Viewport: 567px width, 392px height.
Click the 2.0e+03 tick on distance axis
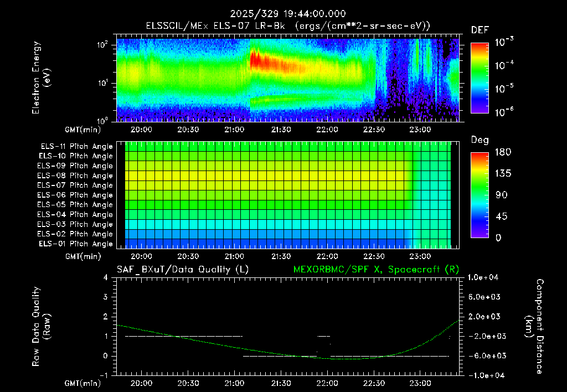pyautogui.click(x=484, y=316)
